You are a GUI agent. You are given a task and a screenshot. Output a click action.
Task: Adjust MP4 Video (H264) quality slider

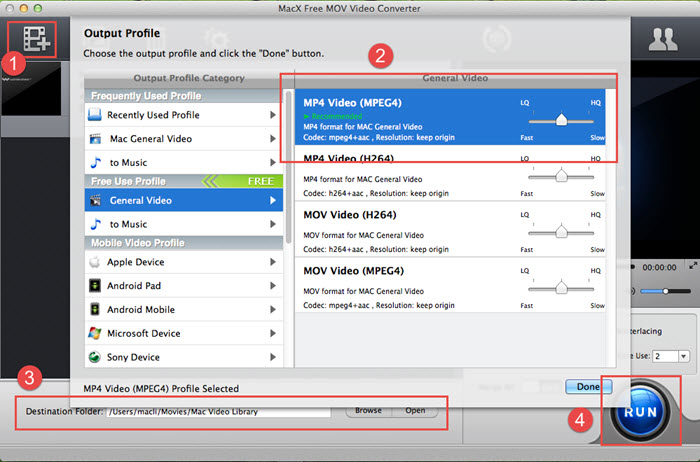[561, 177]
